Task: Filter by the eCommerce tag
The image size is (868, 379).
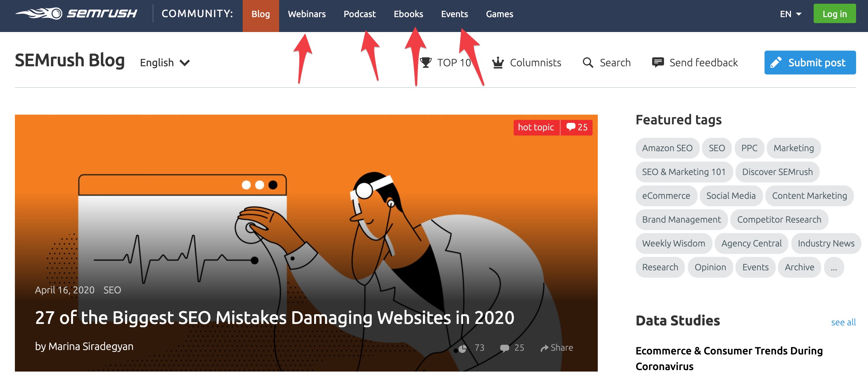Action: (x=666, y=196)
